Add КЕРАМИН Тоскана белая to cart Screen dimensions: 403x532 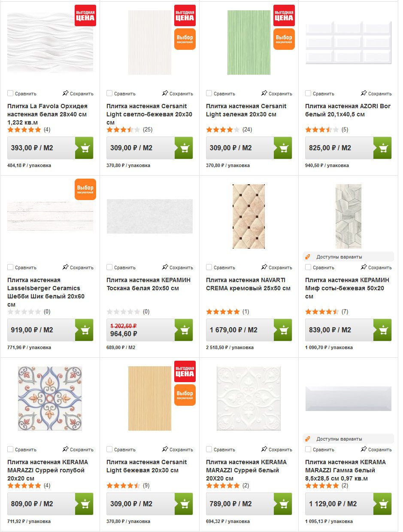tap(184, 330)
